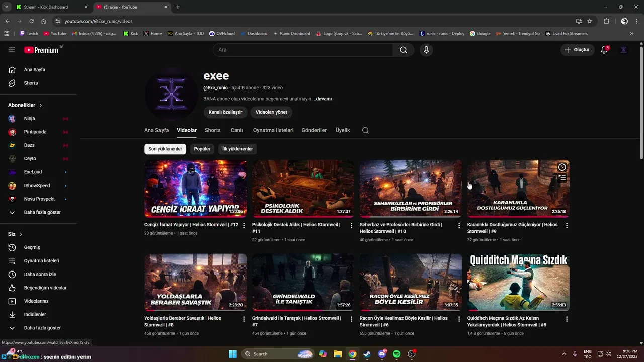The width and height of the screenshot is (644, 362).
Task: Open Beğendiğim videolar in sidebar
Action: pos(39,288)
